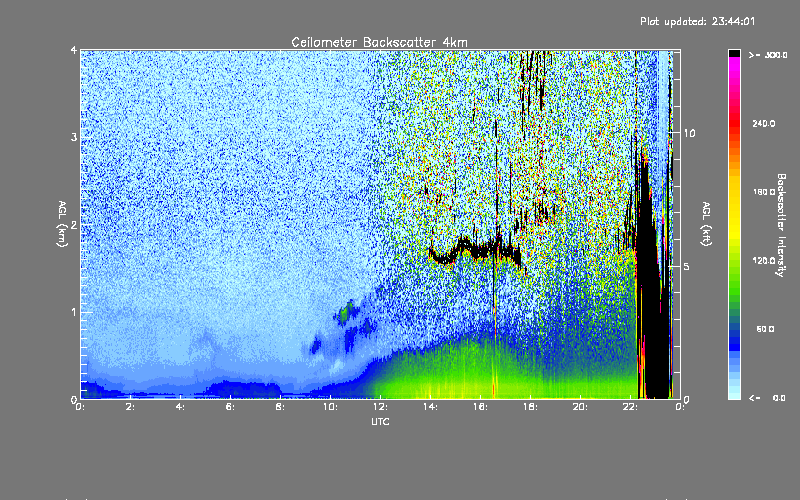Viewport: 800px width, 500px height.
Task: Click the black cloud layer near 15 UTC
Action: tap(474, 250)
